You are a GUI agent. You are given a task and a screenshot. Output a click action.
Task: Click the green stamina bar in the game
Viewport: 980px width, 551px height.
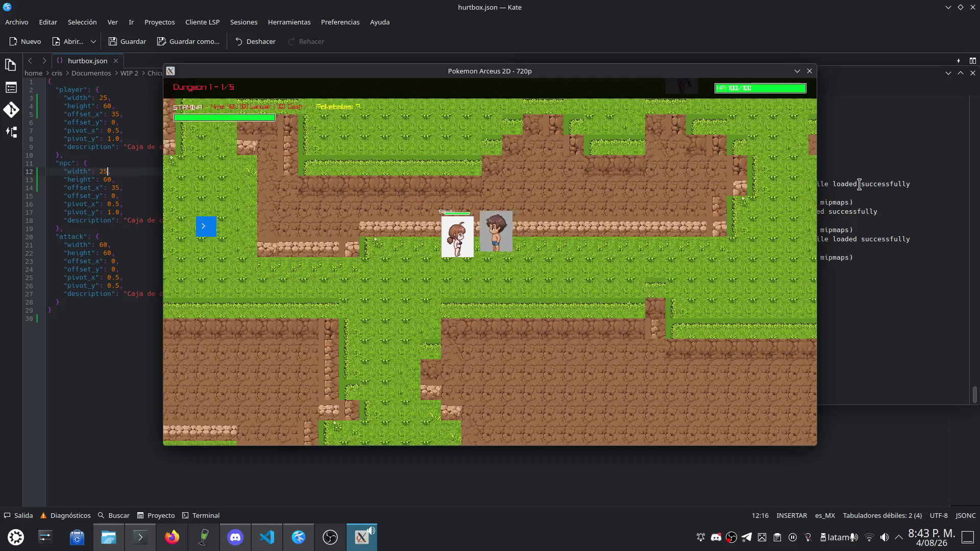coord(225,117)
